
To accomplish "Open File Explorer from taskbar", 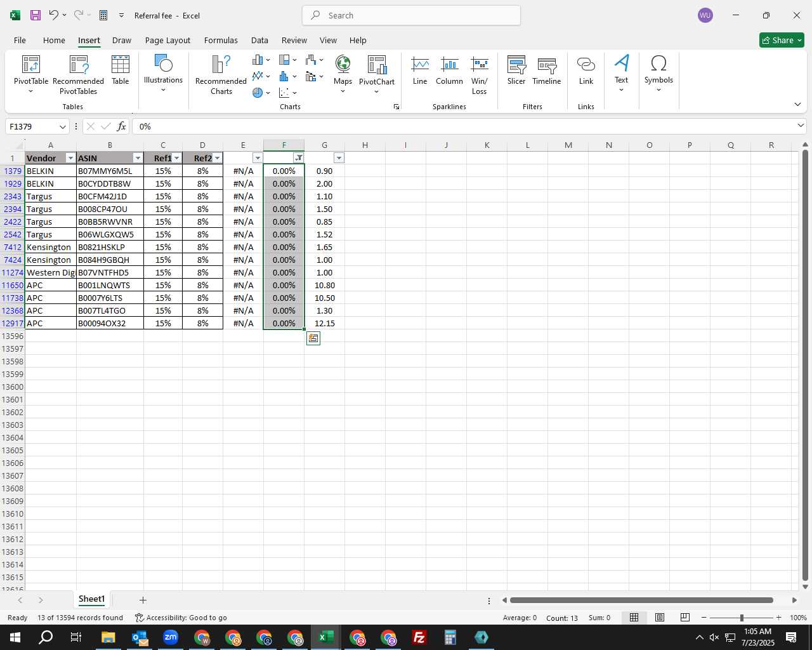I will click(x=108, y=637).
